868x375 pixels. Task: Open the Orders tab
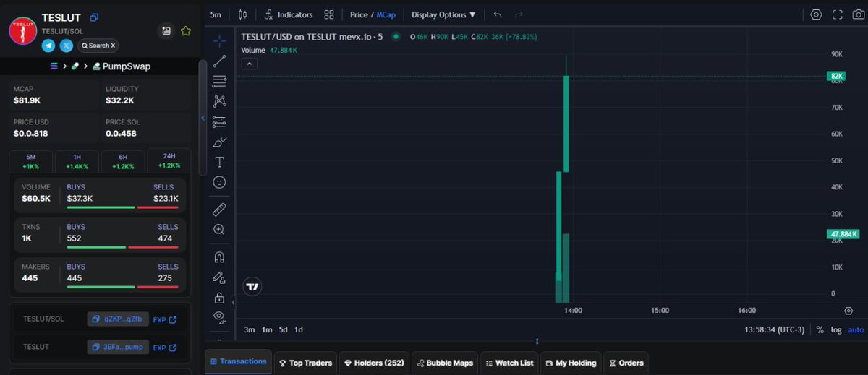click(x=626, y=363)
